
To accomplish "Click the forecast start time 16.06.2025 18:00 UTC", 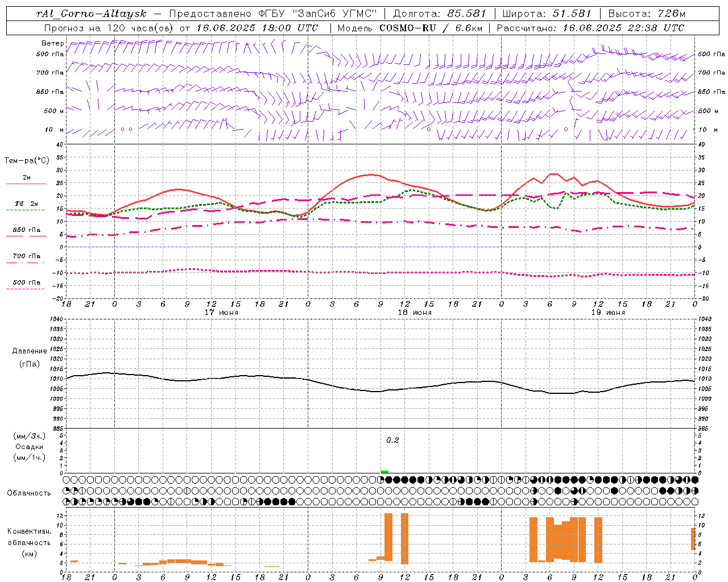I will [x=257, y=28].
